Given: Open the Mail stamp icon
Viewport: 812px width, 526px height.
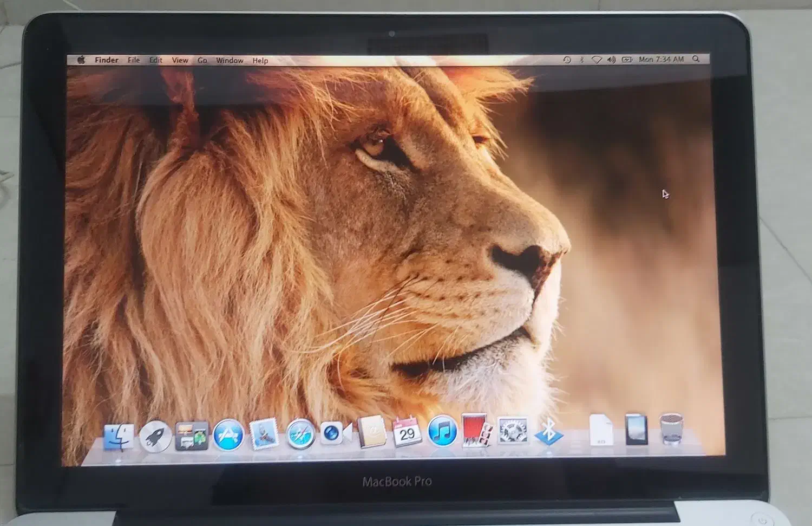Looking at the screenshot, I should point(264,434).
